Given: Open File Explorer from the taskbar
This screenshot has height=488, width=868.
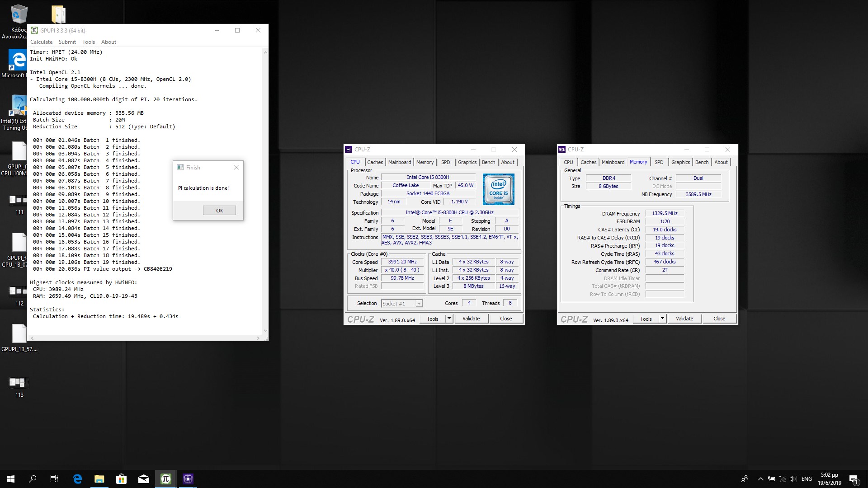Looking at the screenshot, I should coord(99,479).
